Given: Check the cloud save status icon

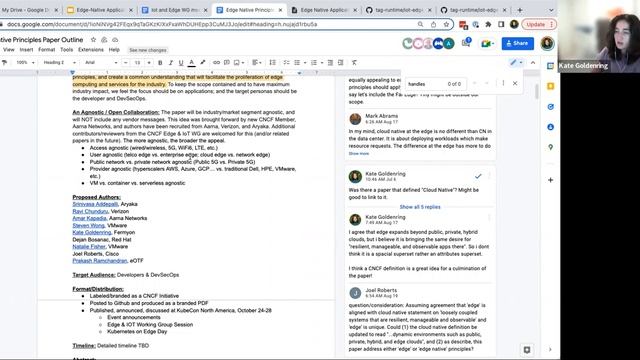Looking at the screenshot, I should 115,40.
